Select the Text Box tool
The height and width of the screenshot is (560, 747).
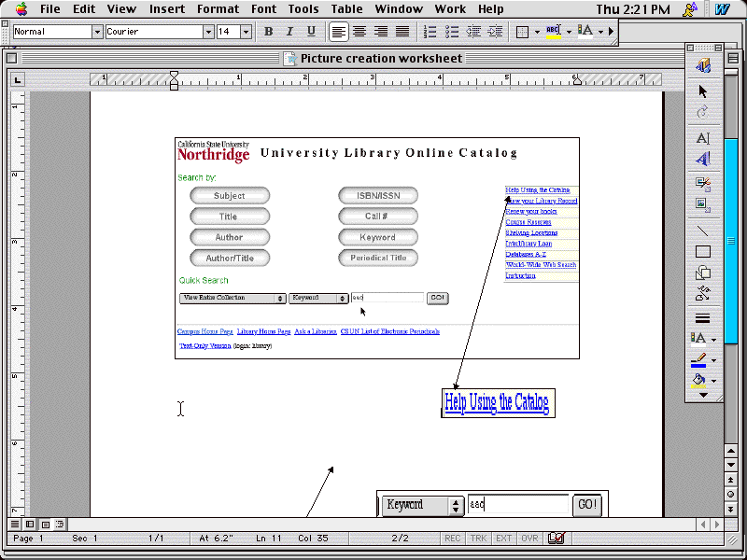703,138
